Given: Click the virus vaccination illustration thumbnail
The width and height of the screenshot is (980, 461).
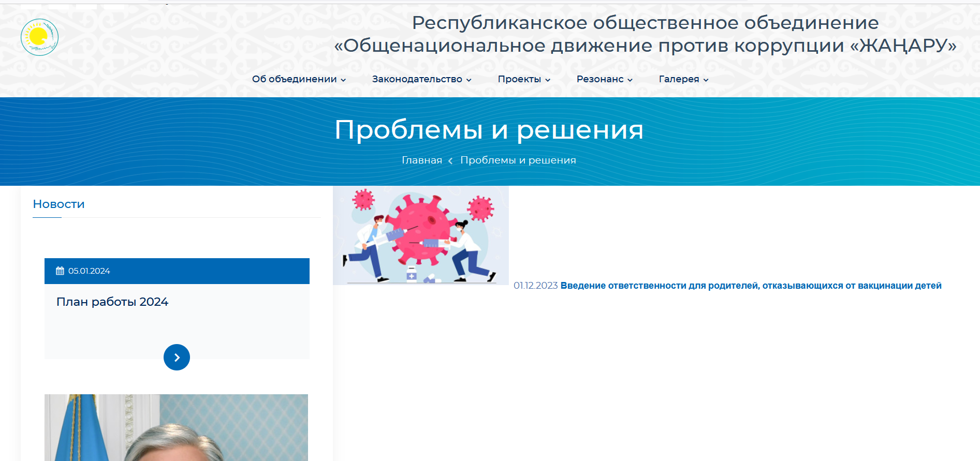Looking at the screenshot, I should point(421,235).
